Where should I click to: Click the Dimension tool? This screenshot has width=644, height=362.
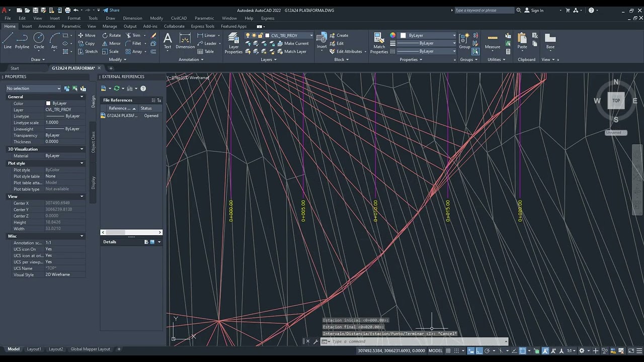(x=185, y=41)
